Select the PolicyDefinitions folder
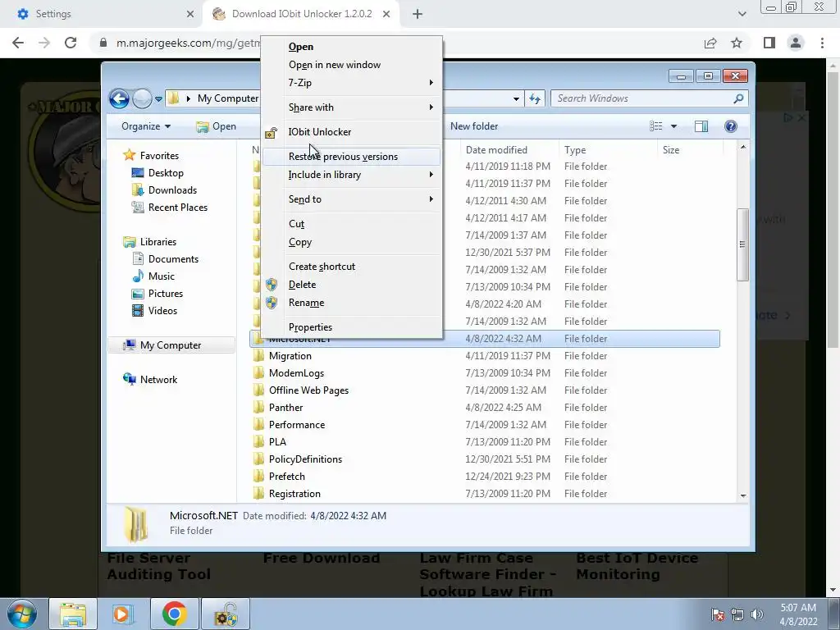Image resolution: width=840 pixels, height=630 pixels. 484,459
